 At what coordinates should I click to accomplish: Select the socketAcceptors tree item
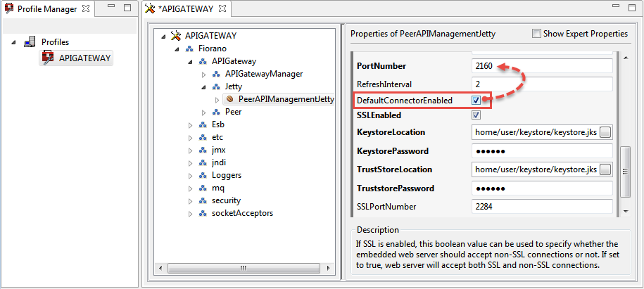pyautogui.click(x=242, y=213)
